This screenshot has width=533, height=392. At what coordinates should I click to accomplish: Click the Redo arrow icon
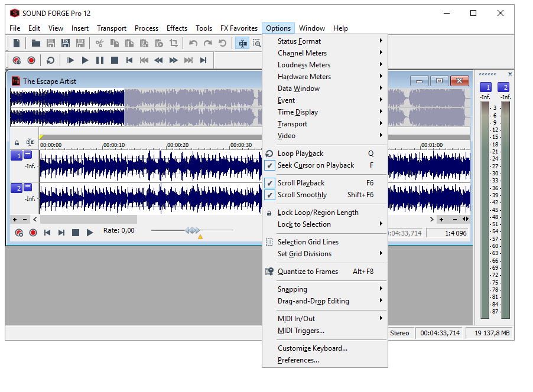point(207,43)
